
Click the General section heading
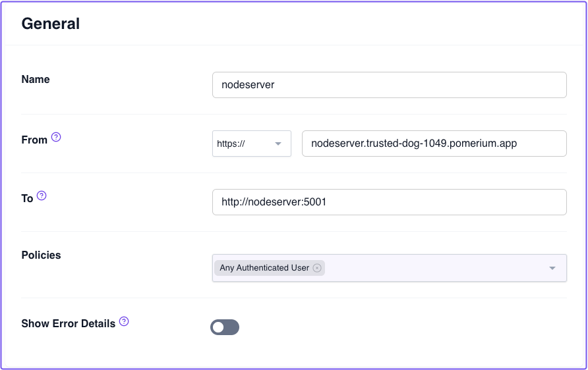[x=51, y=24]
